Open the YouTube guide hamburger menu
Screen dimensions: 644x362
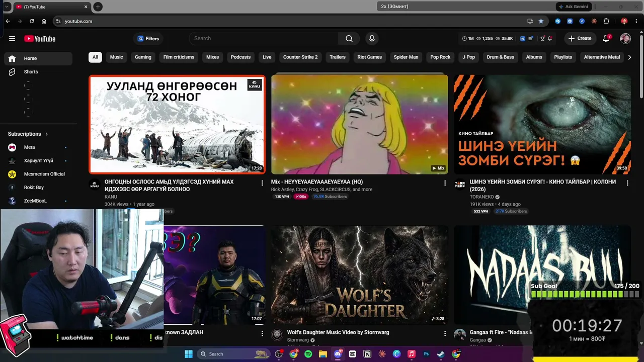click(x=12, y=39)
